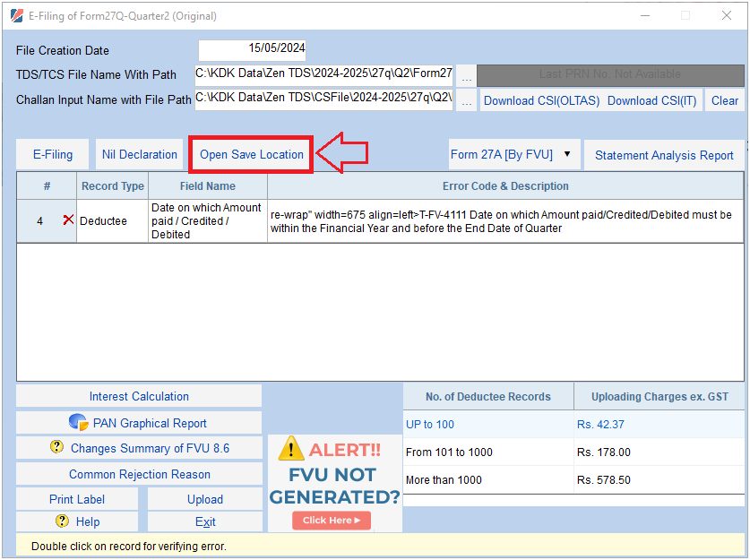Browse for TDS/TCS file path with ellipsis button
The width and height of the screenshot is (750, 560).
coord(466,75)
